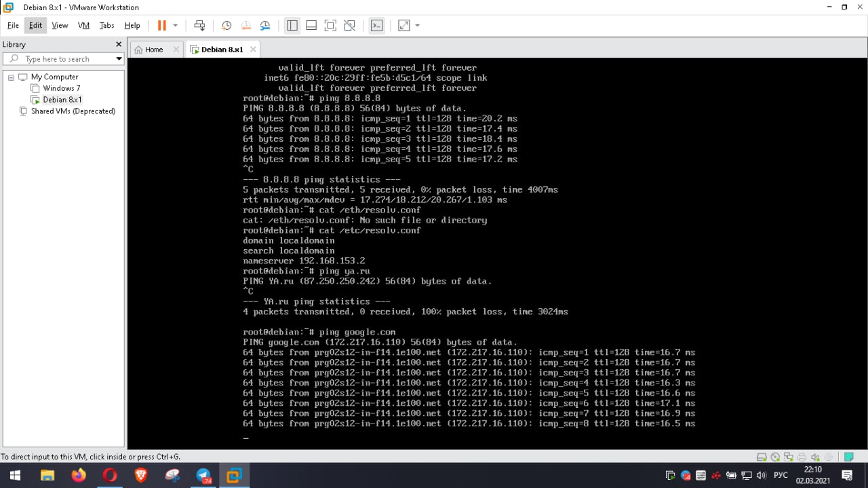Screen dimensions: 868x488
Task: Click the red dots tray icon
Action: pyautogui.click(x=716, y=475)
